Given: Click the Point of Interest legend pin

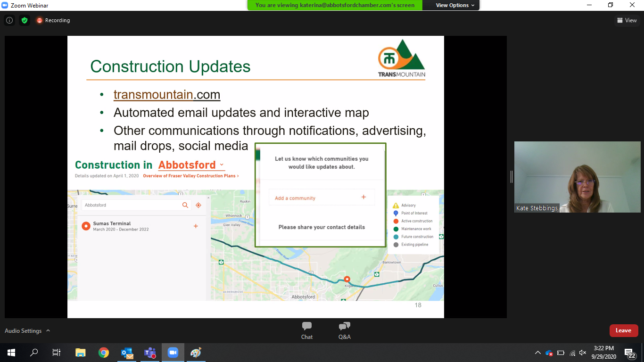Looking at the screenshot, I should [396, 214].
